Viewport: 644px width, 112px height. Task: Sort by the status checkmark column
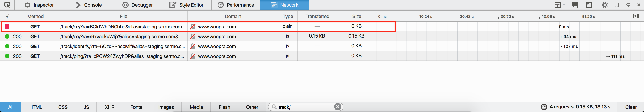click(x=8, y=16)
